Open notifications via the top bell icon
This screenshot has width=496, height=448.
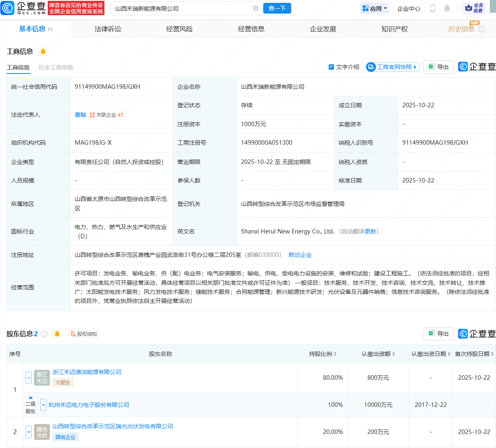(447, 8)
